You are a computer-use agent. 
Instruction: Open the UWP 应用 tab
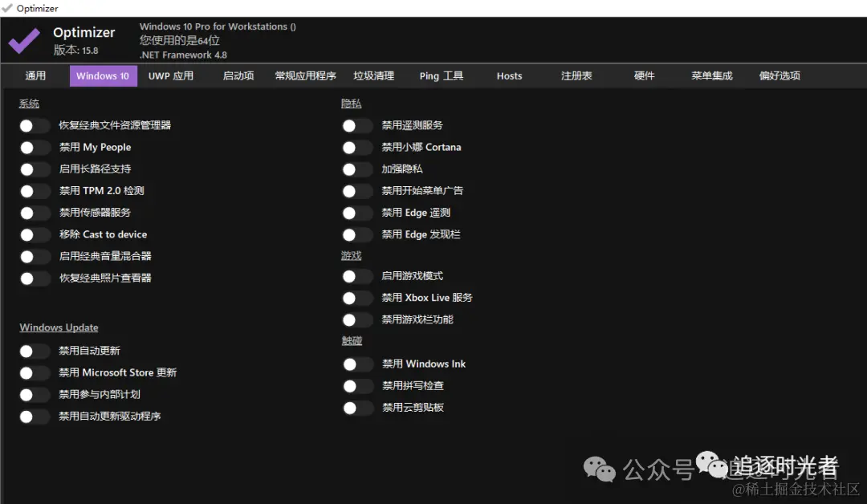tap(171, 75)
